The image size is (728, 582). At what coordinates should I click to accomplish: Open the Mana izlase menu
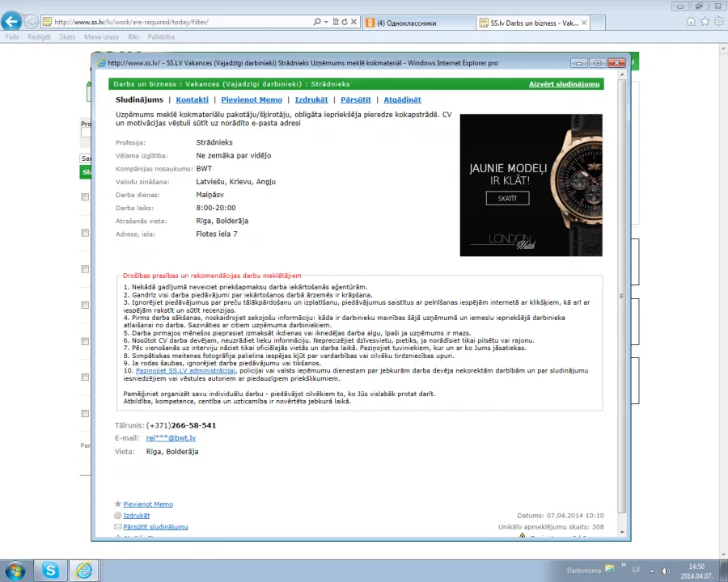[x=101, y=36]
